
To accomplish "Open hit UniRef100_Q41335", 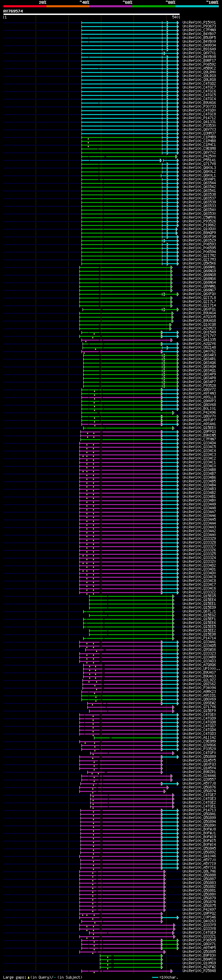I will pyautogui.click(x=199, y=340).
